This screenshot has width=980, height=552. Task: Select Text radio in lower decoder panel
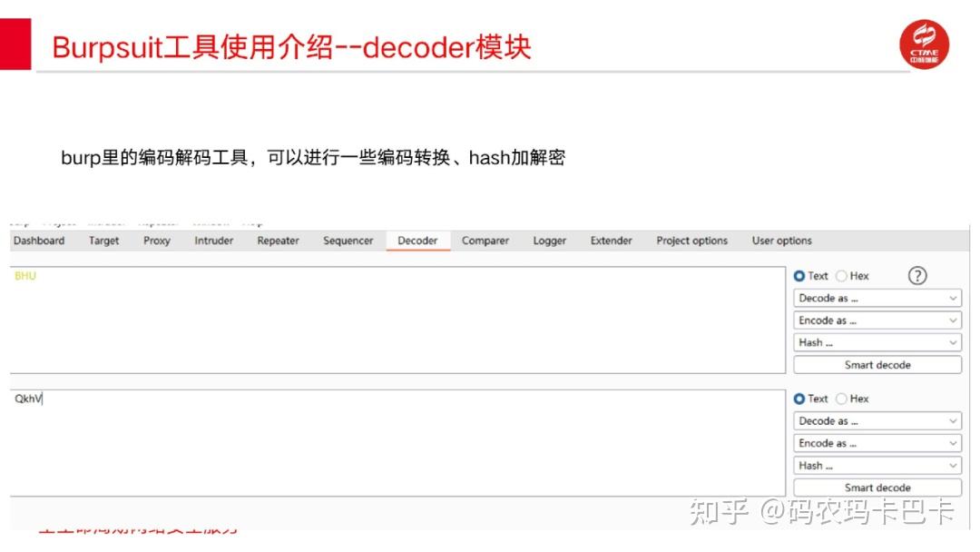[799, 399]
